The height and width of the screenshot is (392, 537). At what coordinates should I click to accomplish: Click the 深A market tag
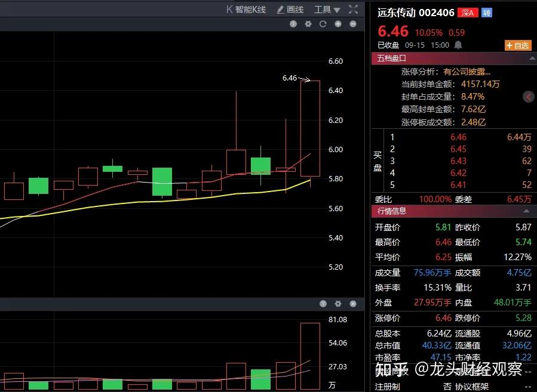pyautogui.click(x=468, y=13)
